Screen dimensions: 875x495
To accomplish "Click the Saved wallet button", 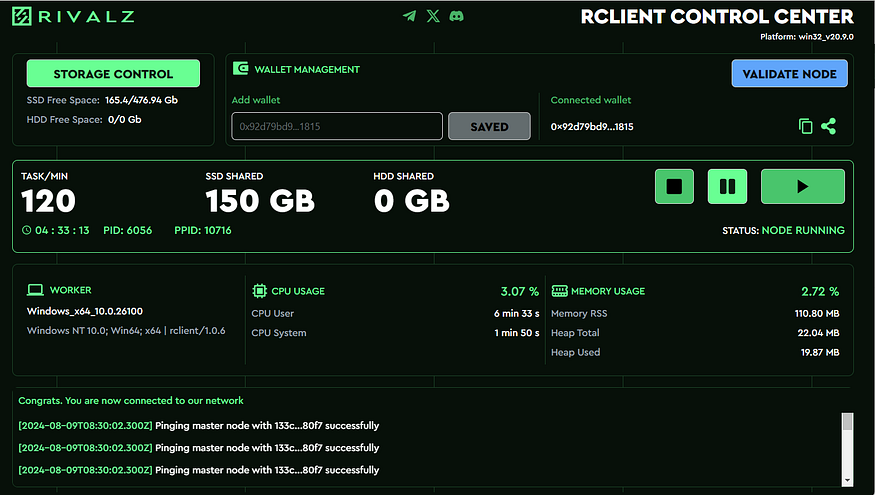I will (489, 126).
